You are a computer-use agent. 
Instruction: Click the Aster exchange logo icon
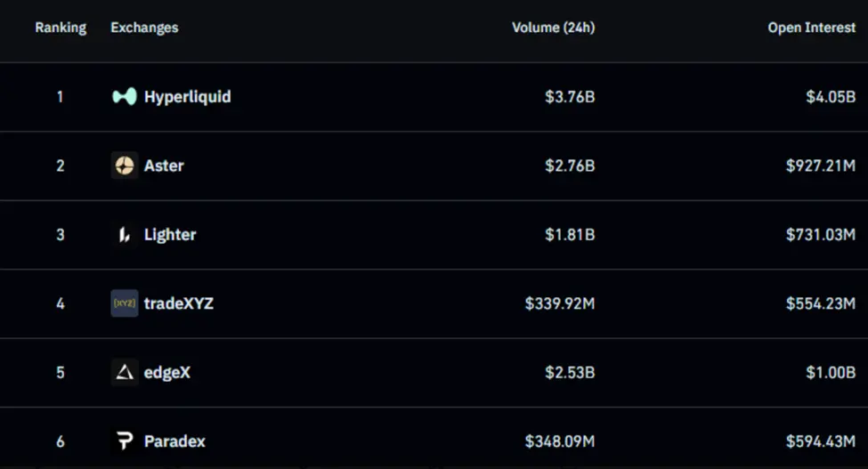124,166
